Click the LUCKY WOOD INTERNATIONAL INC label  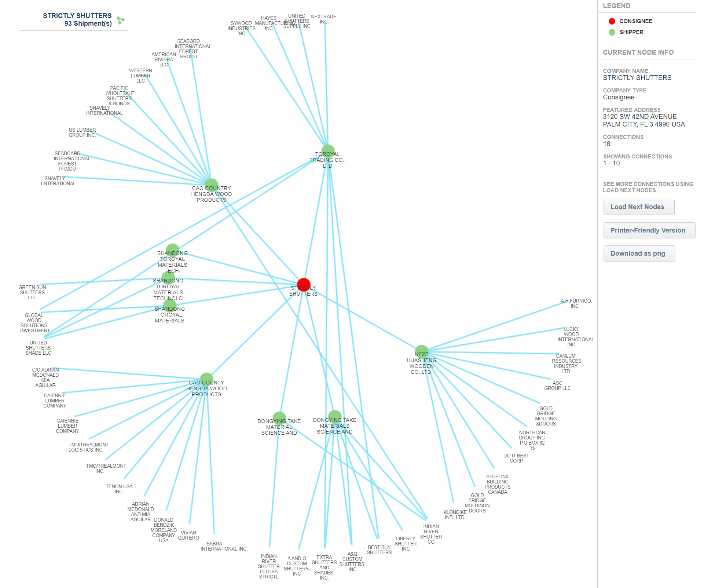pos(575,337)
